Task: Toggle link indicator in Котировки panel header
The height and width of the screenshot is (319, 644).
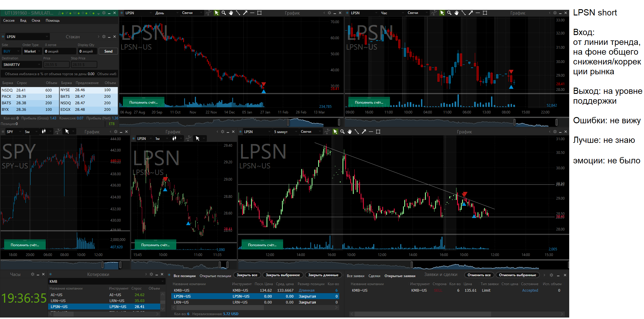Action: [50, 274]
